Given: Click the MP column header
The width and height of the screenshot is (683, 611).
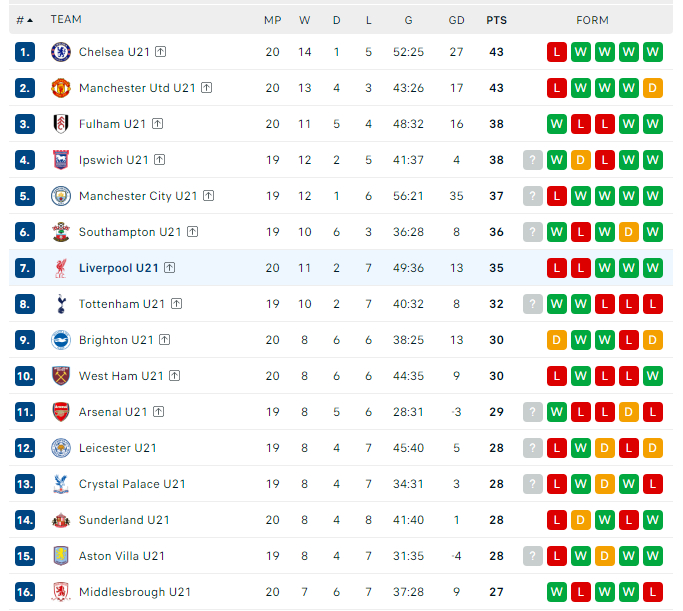Looking at the screenshot, I should click(273, 20).
